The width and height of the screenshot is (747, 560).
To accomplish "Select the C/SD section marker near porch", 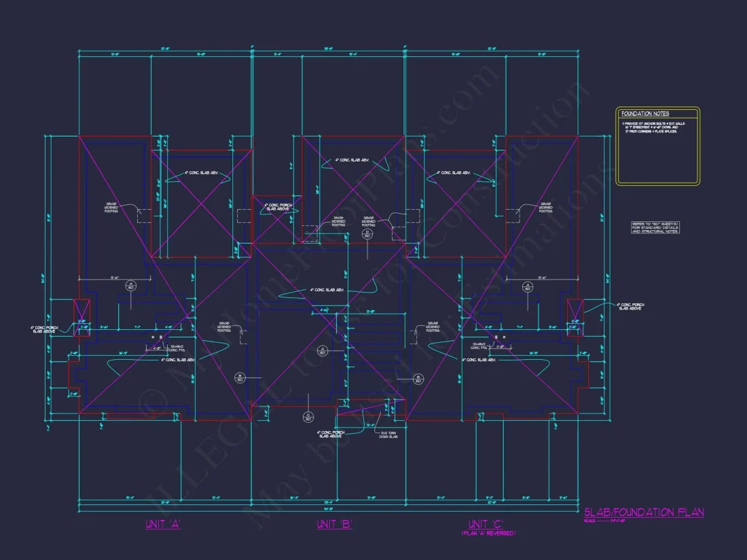I will coord(308,417).
